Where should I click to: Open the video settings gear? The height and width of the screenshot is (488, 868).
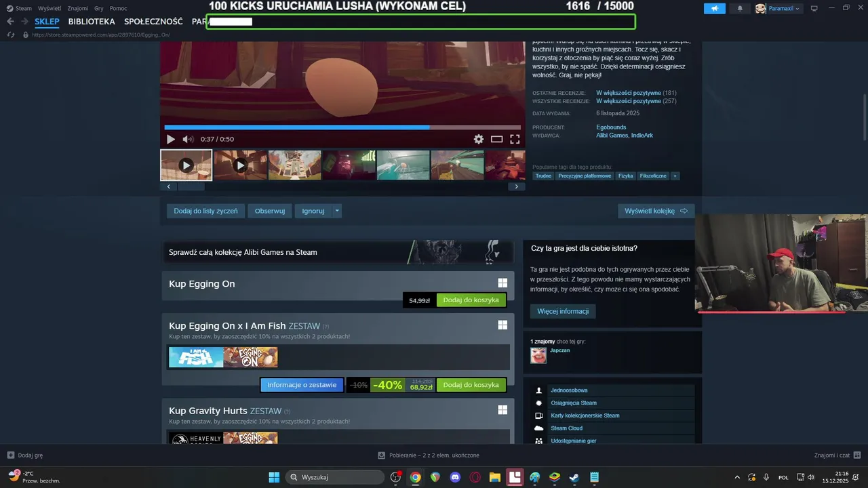pyautogui.click(x=479, y=139)
